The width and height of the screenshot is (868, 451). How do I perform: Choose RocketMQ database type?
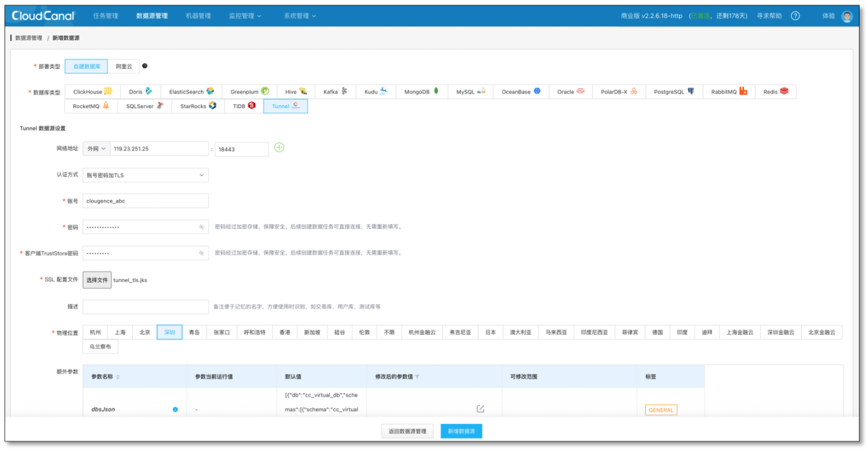(91, 106)
